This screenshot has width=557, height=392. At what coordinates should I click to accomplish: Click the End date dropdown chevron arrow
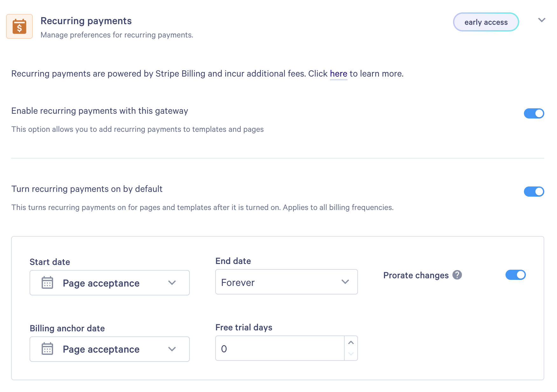tap(345, 282)
